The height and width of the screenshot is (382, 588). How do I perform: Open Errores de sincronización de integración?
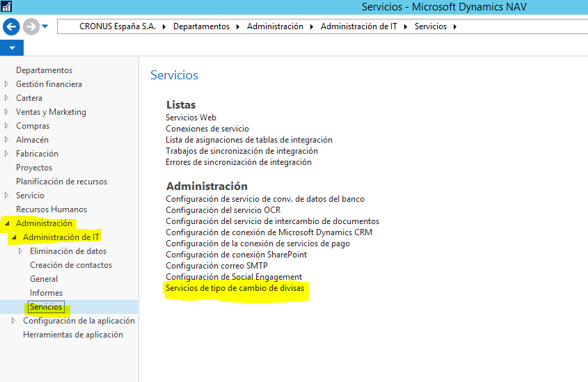click(239, 162)
